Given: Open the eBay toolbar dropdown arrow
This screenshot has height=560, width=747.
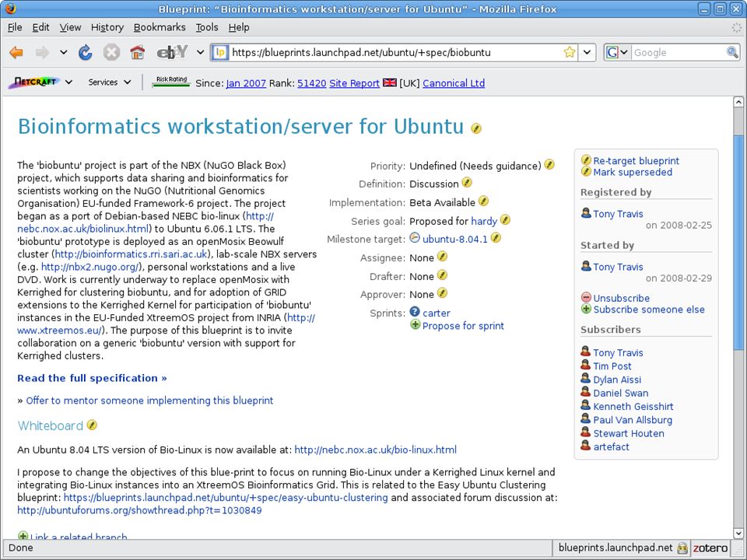Looking at the screenshot, I should coord(201,52).
